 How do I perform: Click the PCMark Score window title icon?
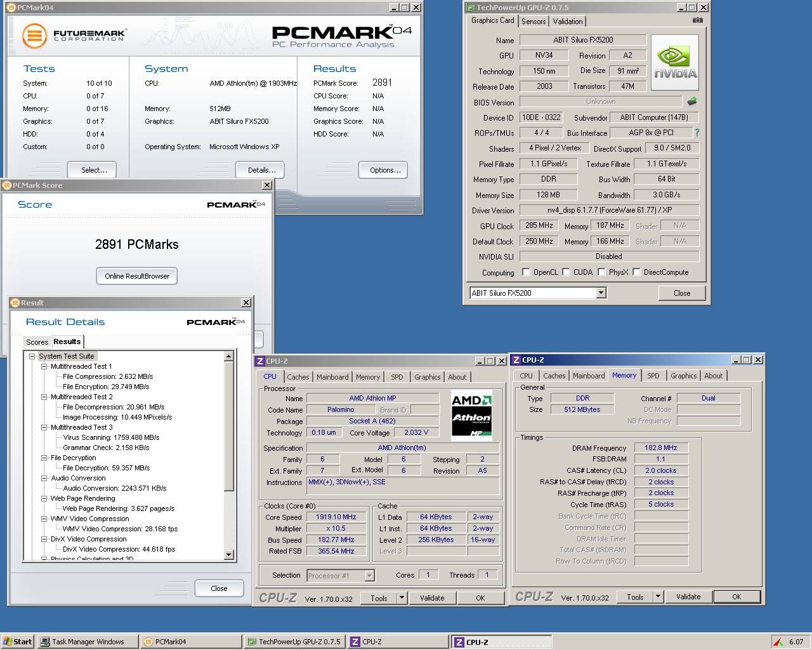point(7,185)
